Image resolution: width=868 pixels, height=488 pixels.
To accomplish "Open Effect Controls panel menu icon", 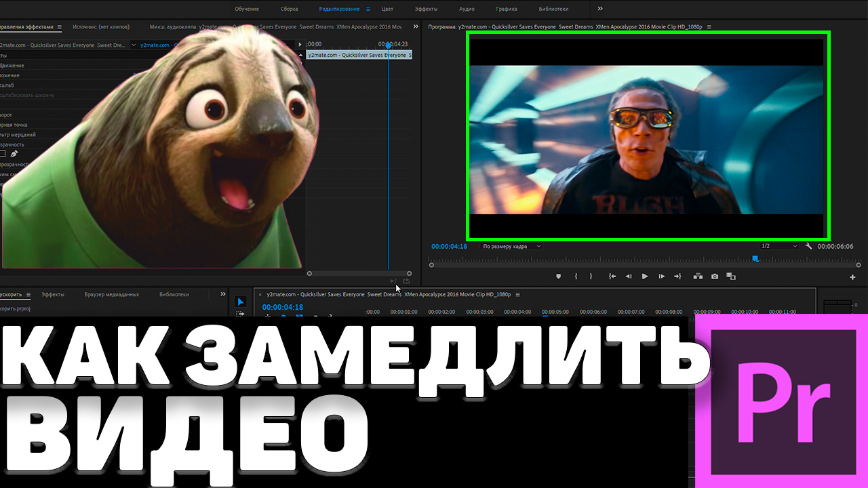I will click(x=59, y=27).
